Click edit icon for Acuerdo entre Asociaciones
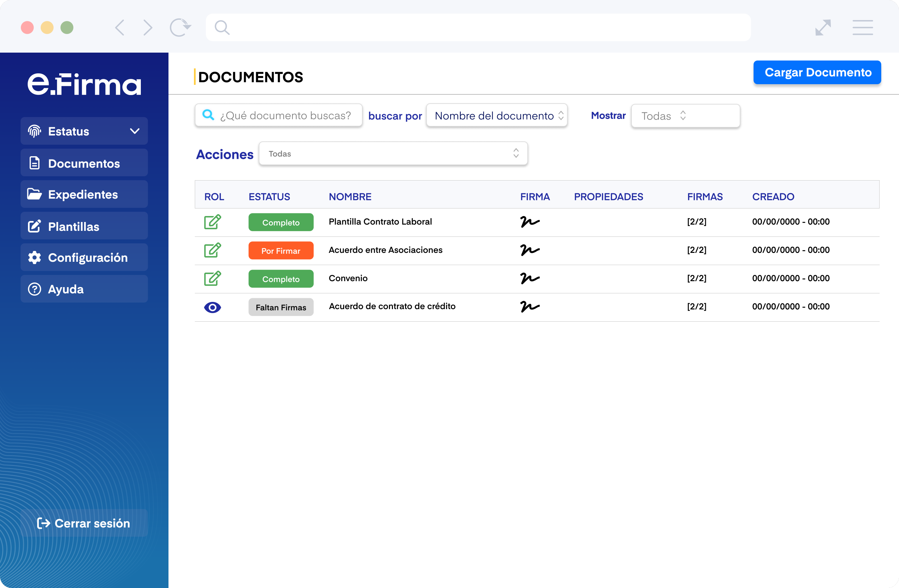This screenshot has width=899, height=588. pos(212,250)
